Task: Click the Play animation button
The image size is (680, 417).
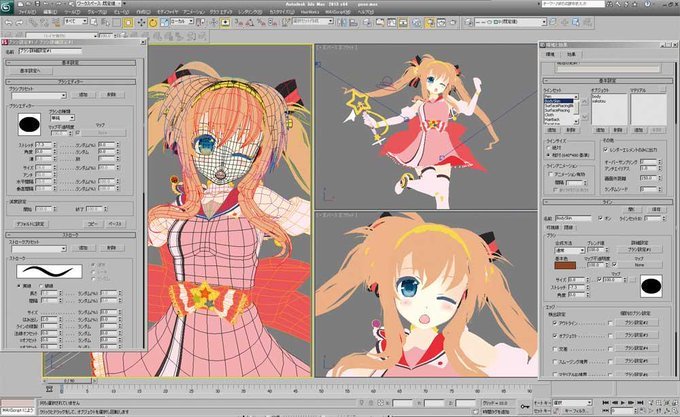Action: [623, 403]
